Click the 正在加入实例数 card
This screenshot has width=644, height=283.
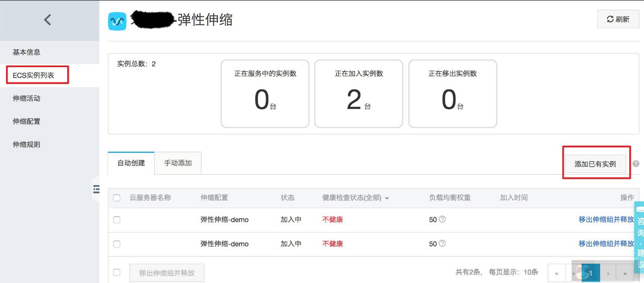pyautogui.click(x=359, y=94)
